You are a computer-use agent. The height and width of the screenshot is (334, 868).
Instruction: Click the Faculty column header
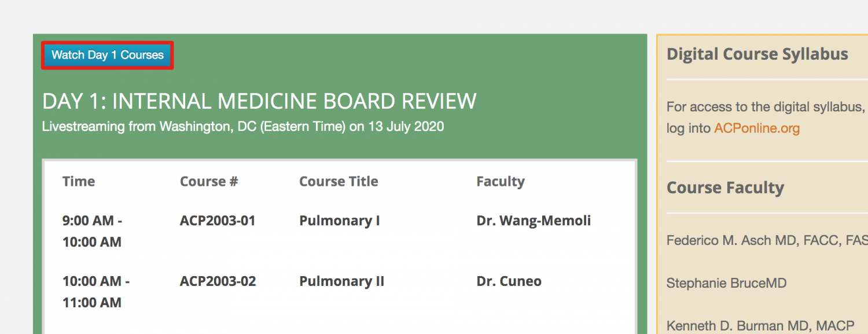501,181
